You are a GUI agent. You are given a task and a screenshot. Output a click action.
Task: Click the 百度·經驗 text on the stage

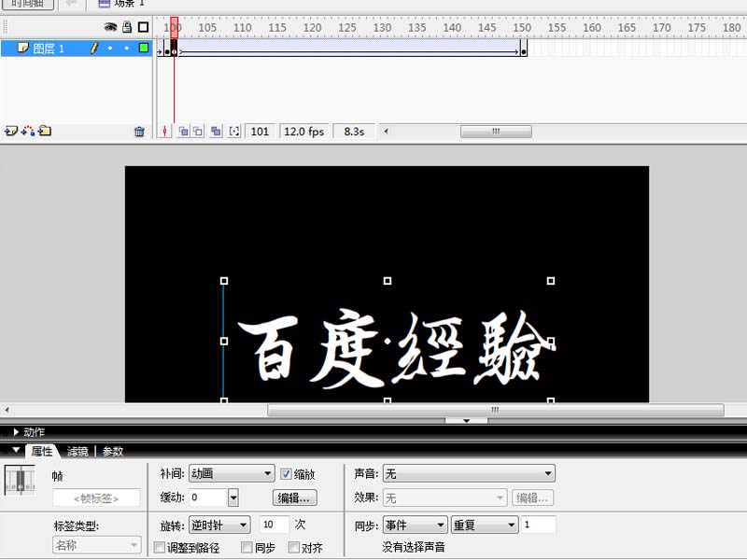(395, 348)
